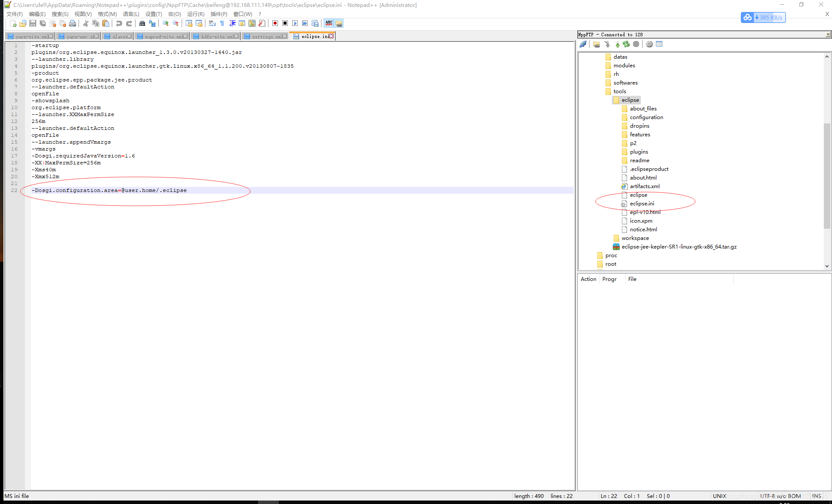The width and height of the screenshot is (832, 504).
Task: Select eclipse.ini in the FTP tree
Action: (x=642, y=204)
